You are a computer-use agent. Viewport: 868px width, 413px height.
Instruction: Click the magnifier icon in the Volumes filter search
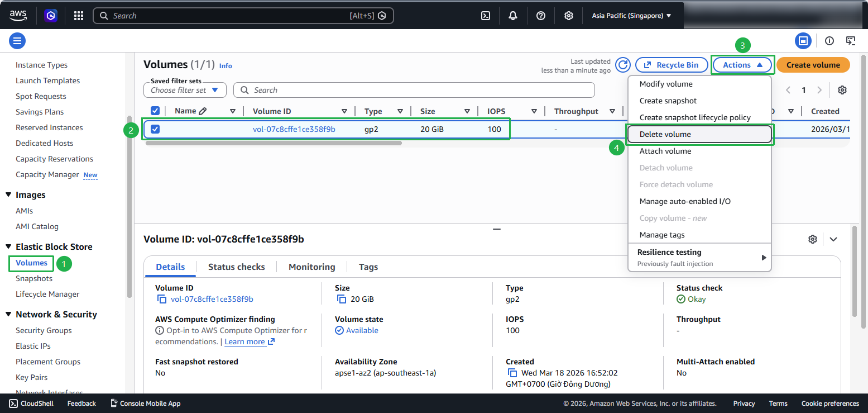point(244,90)
